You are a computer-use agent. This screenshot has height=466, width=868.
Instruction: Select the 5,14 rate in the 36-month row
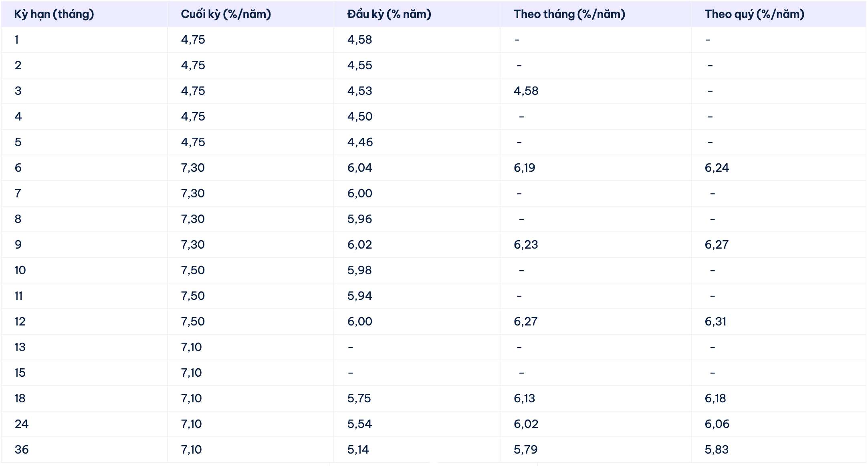pos(358,450)
